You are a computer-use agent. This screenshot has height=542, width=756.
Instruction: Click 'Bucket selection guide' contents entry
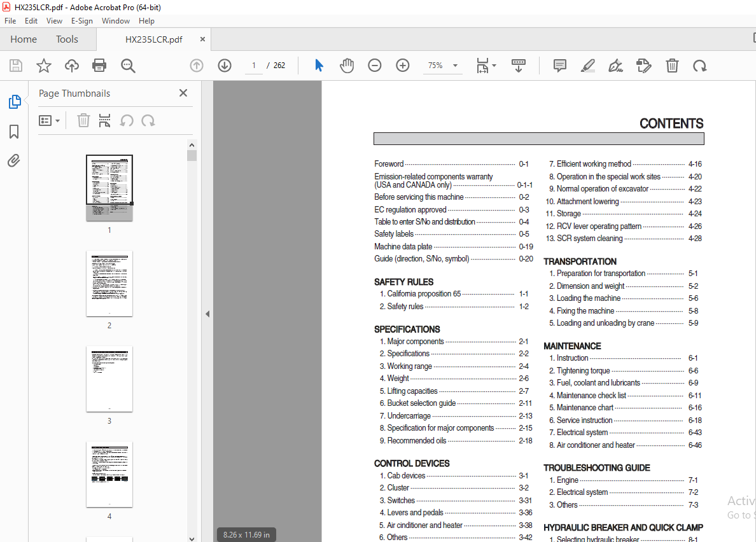[456, 403]
